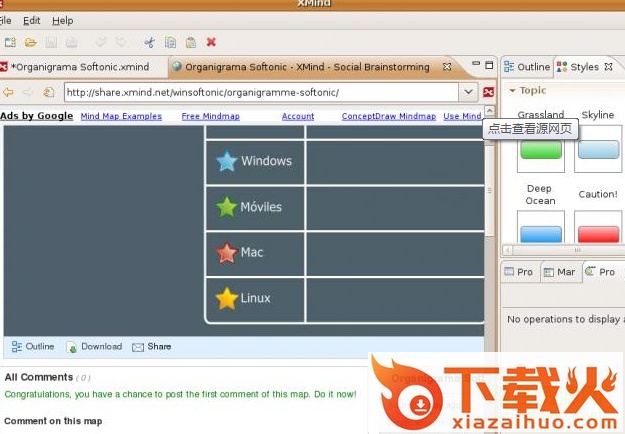
Task: Click the Copy icon in the toolbar
Action: (171, 42)
